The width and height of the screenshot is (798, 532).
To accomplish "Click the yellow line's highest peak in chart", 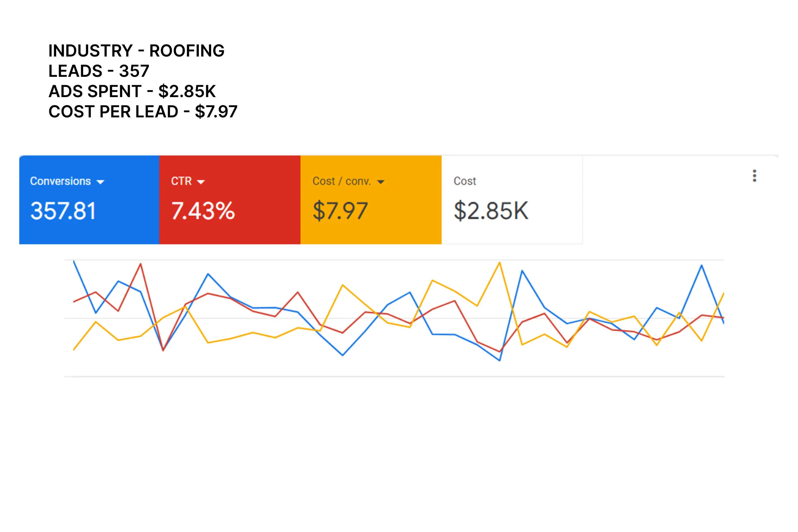I will point(499,263).
